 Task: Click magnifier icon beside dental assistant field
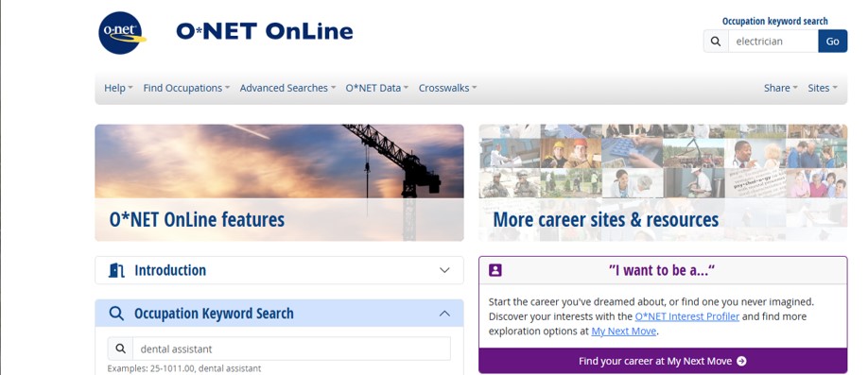120,349
